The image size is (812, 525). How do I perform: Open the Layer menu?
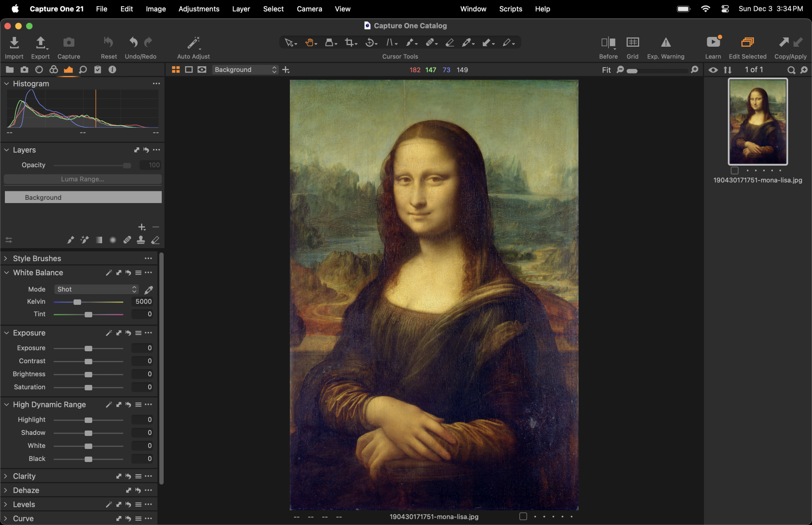click(x=241, y=9)
